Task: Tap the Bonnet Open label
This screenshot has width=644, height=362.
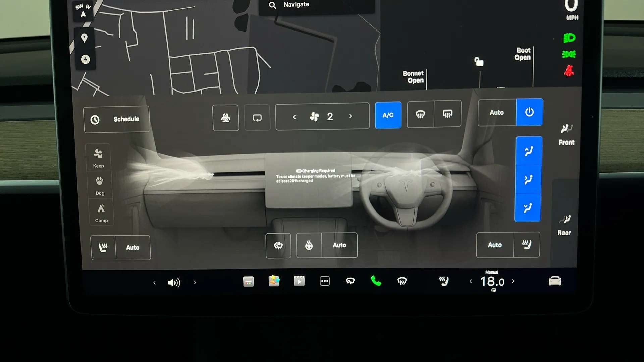Action: click(x=413, y=77)
